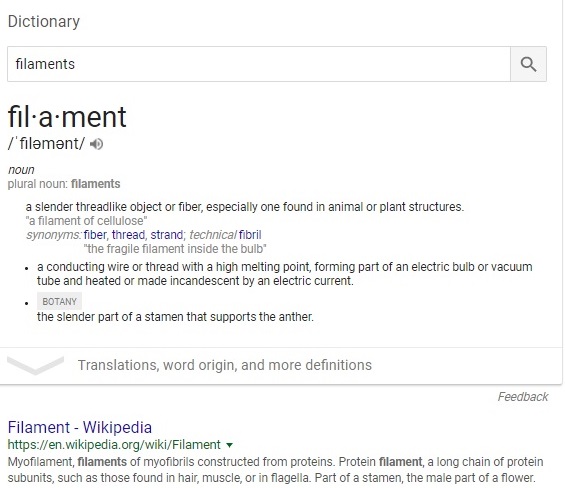The height and width of the screenshot is (488, 565).
Task: Click the filaments dictionary search field
Action: point(259,64)
